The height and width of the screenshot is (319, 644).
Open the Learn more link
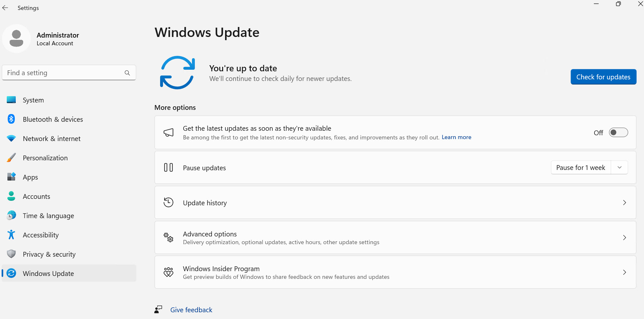(456, 137)
